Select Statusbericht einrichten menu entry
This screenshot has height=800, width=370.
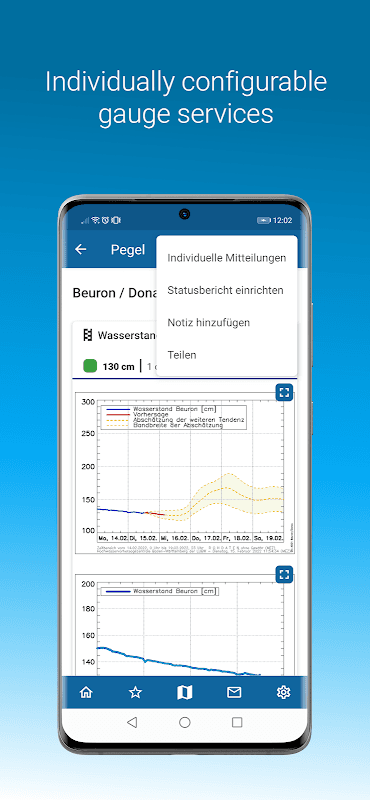click(227, 290)
